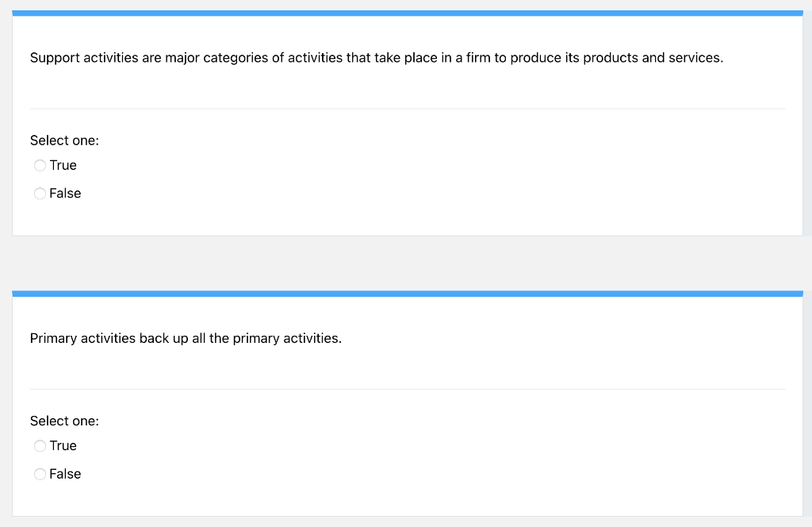Click 'Select one:' in the second question
This screenshot has width=812, height=527.
(64, 421)
